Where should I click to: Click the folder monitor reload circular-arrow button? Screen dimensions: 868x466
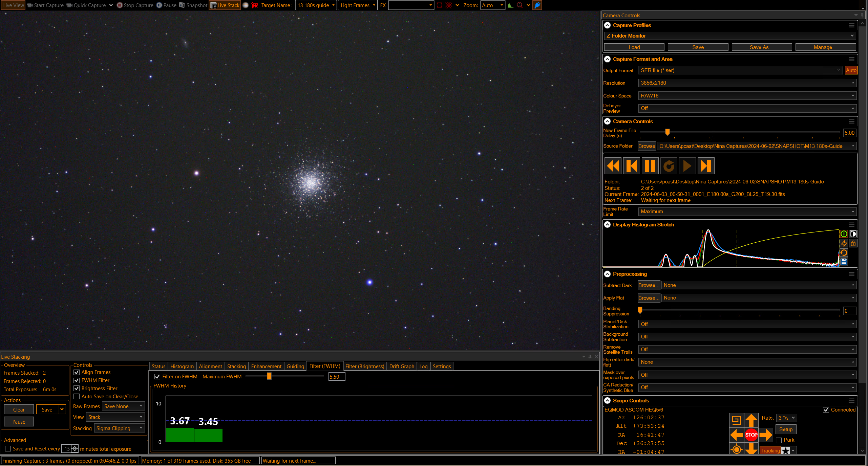tap(669, 166)
